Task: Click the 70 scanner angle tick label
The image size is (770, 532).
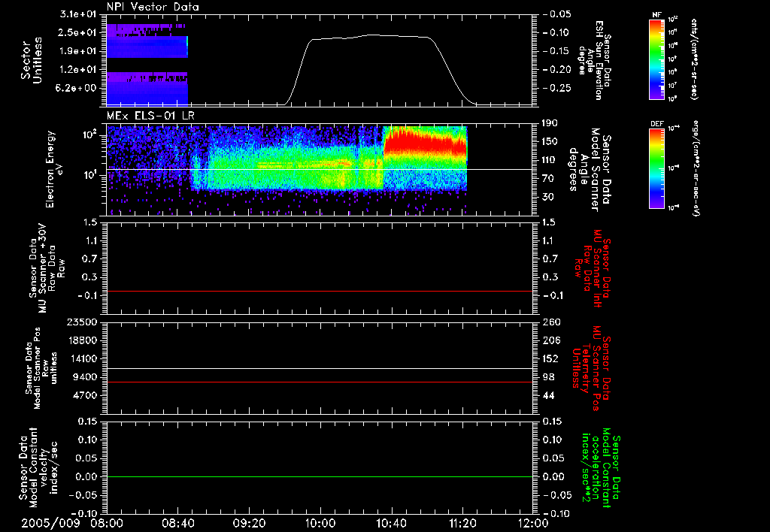Action: pos(550,178)
